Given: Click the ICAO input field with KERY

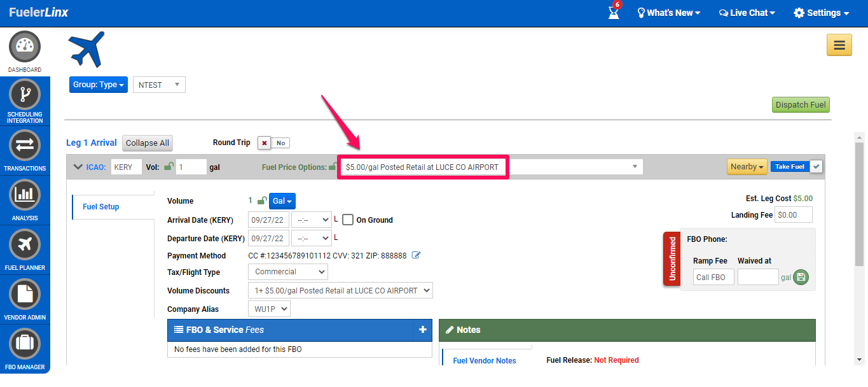Looking at the screenshot, I should (x=127, y=167).
